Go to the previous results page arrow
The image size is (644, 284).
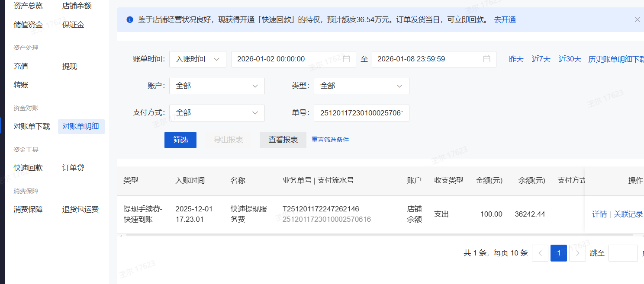(540, 253)
